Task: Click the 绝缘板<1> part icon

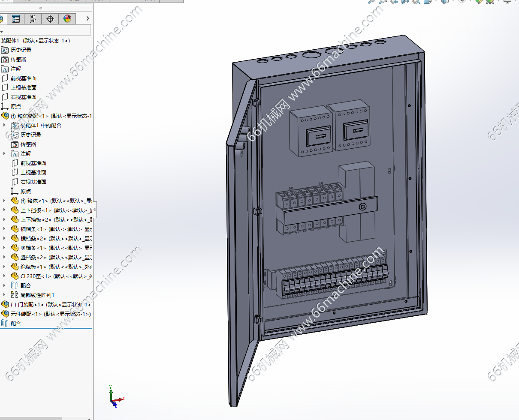Action: click(x=15, y=267)
